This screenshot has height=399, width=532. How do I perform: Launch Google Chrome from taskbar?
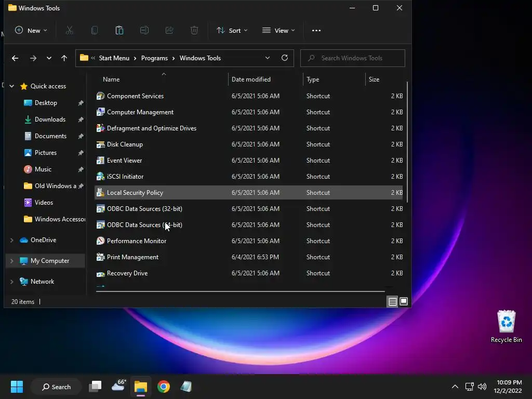pyautogui.click(x=164, y=387)
